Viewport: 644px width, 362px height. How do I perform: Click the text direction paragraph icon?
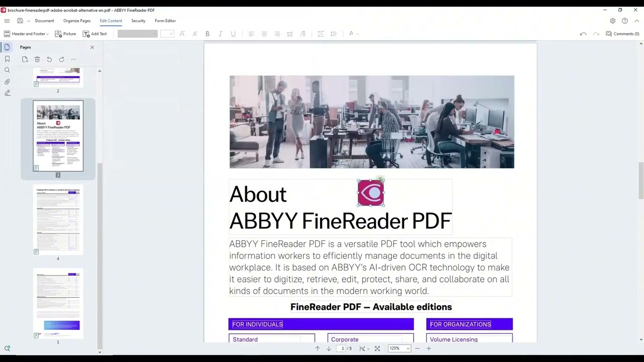pyautogui.click(x=302, y=34)
